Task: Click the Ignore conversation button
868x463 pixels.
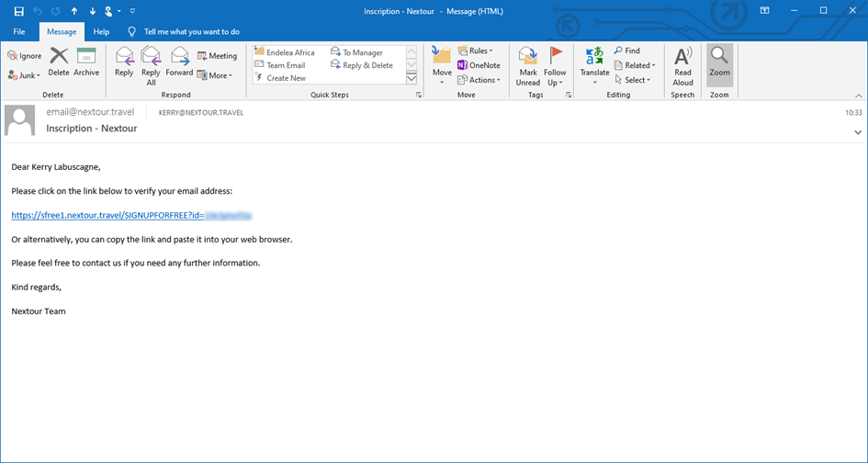Action: 25,56
